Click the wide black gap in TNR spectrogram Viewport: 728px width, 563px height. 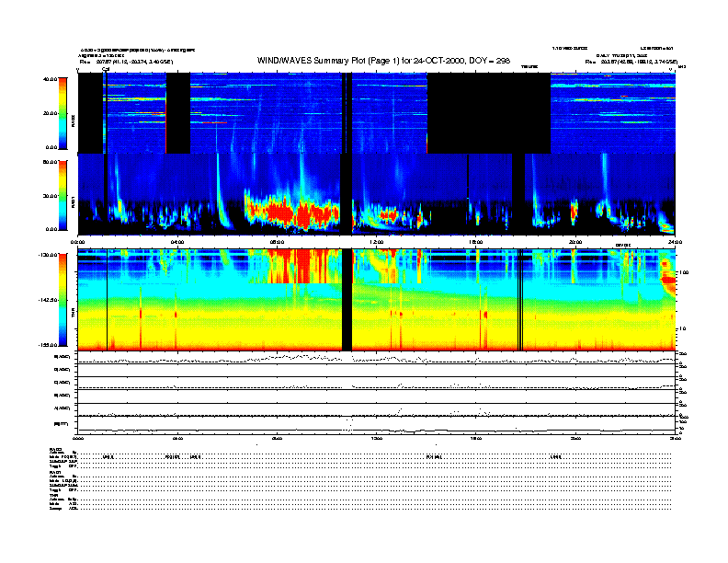(347, 300)
